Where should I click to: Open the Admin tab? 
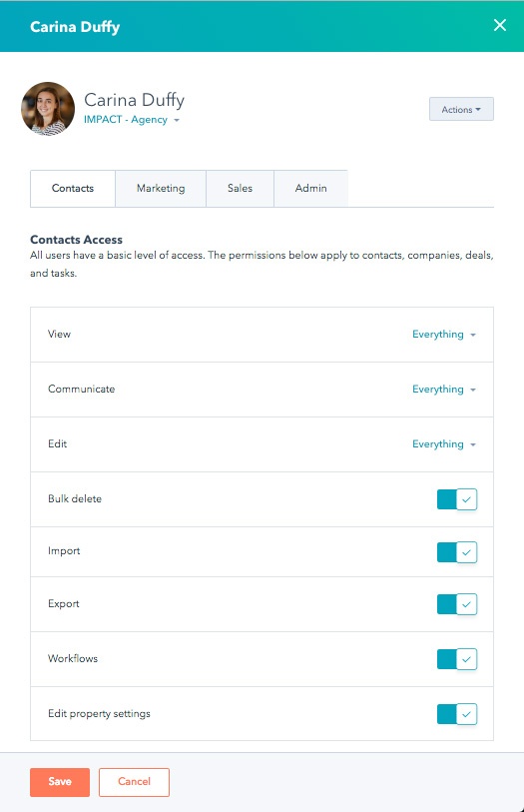[x=310, y=189]
